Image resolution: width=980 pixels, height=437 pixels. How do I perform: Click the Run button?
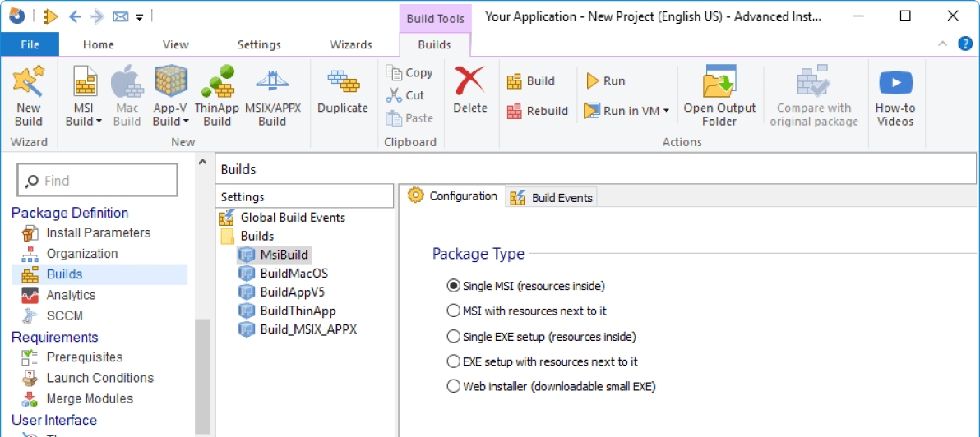[606, 80]
